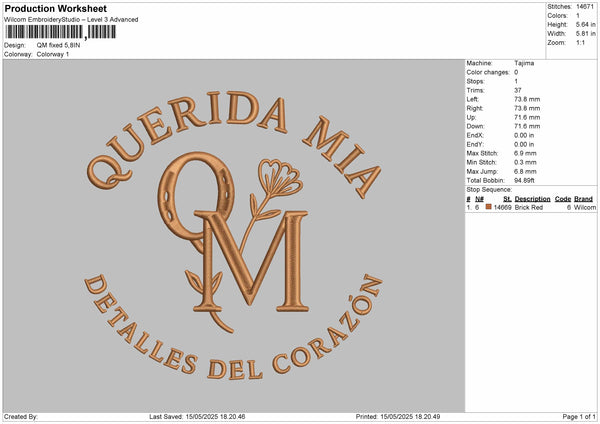This screenshot has height=424, width=600.
Task: Select the Width value 5.81 in
Action: point(586,34)
